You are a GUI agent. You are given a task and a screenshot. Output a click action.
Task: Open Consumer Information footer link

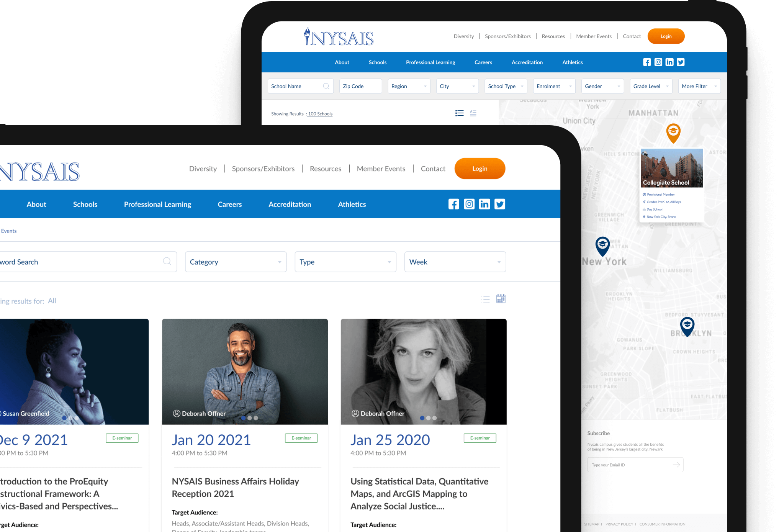[662, 524]
